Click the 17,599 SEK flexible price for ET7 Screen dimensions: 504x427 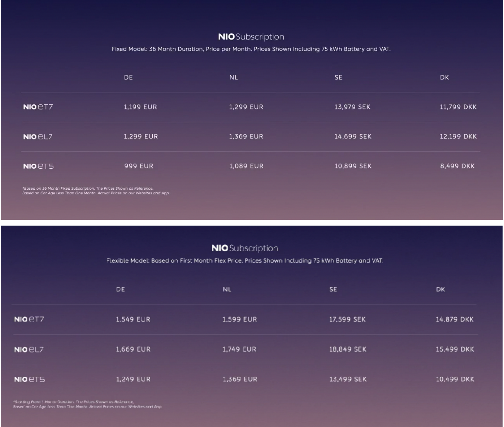(x=347, y=319)
